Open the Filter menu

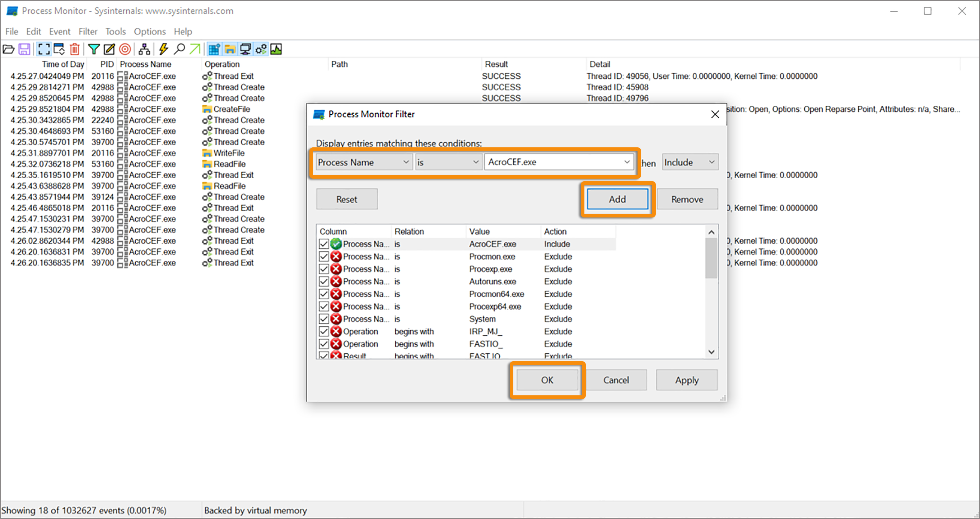(x=88, y=32)
